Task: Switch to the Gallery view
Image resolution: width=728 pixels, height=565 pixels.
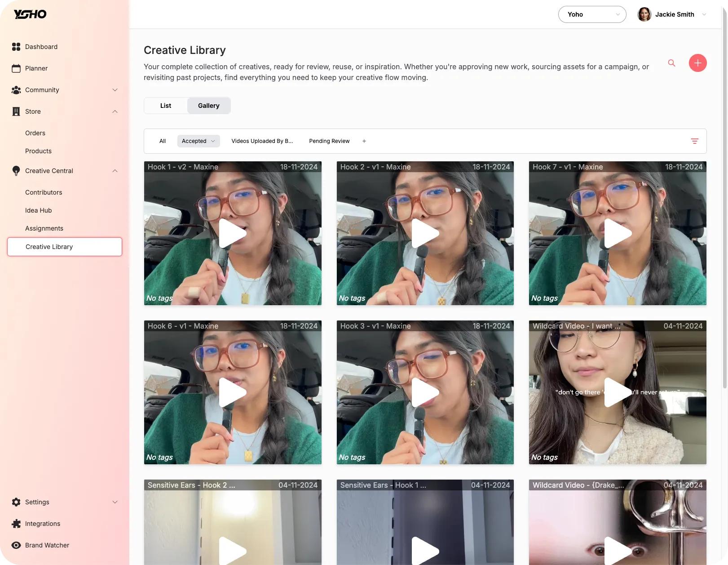Action: click(209, 106)
